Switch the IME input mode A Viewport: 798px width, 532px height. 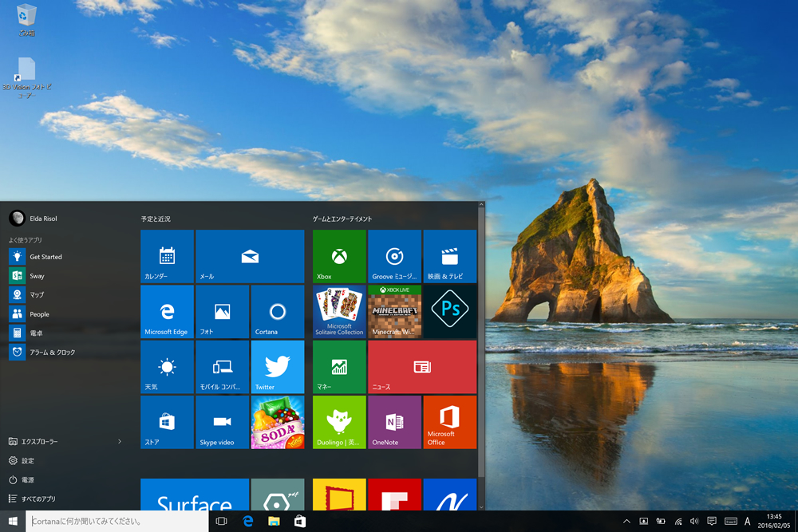pyautogui.click(x=747, y=522)
